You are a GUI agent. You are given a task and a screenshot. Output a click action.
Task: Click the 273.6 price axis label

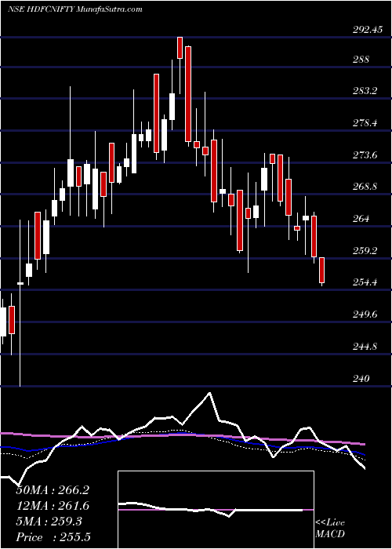(x=365, y=155)
